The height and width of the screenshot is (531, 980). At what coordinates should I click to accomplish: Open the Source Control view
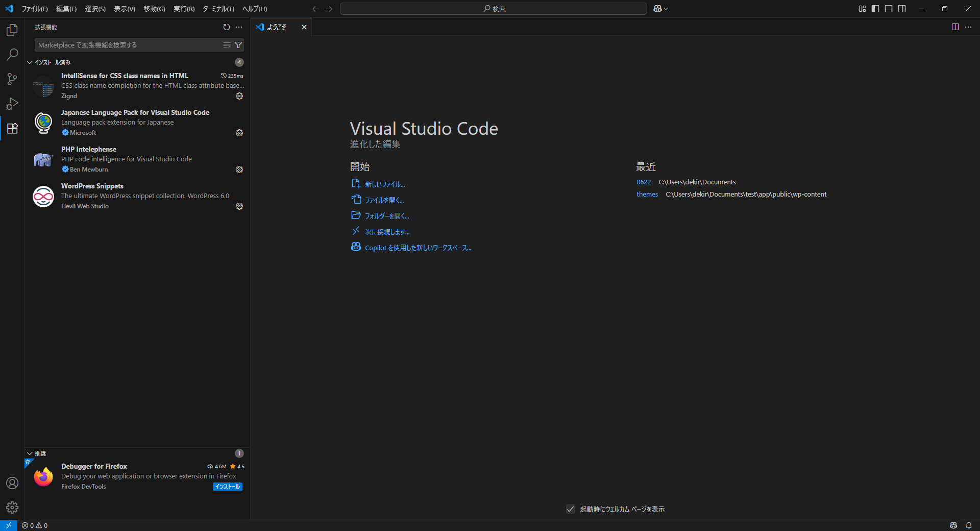12,79
